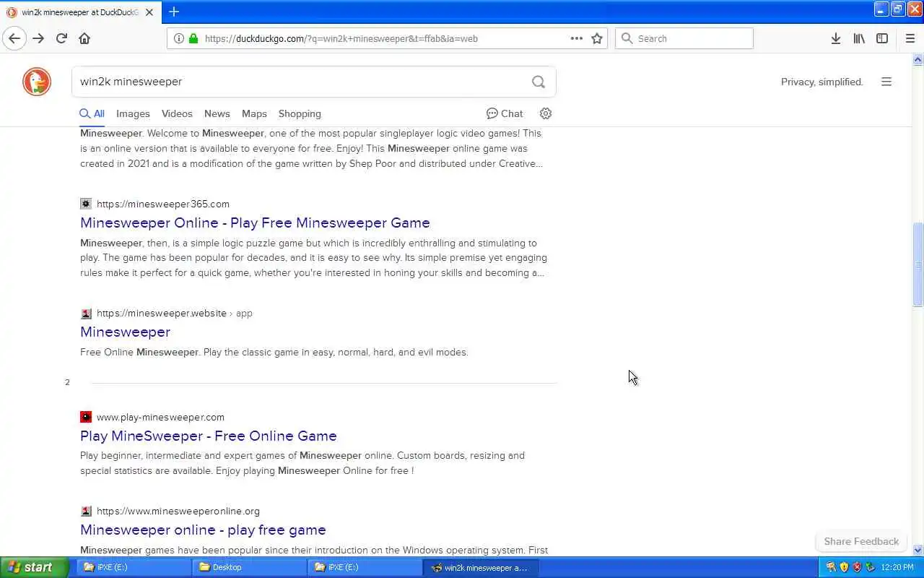The width and height of the screenshot is (924, 578).
Task: Click the minesweeperonline.org favicon
Action: (x=86, y=511)
